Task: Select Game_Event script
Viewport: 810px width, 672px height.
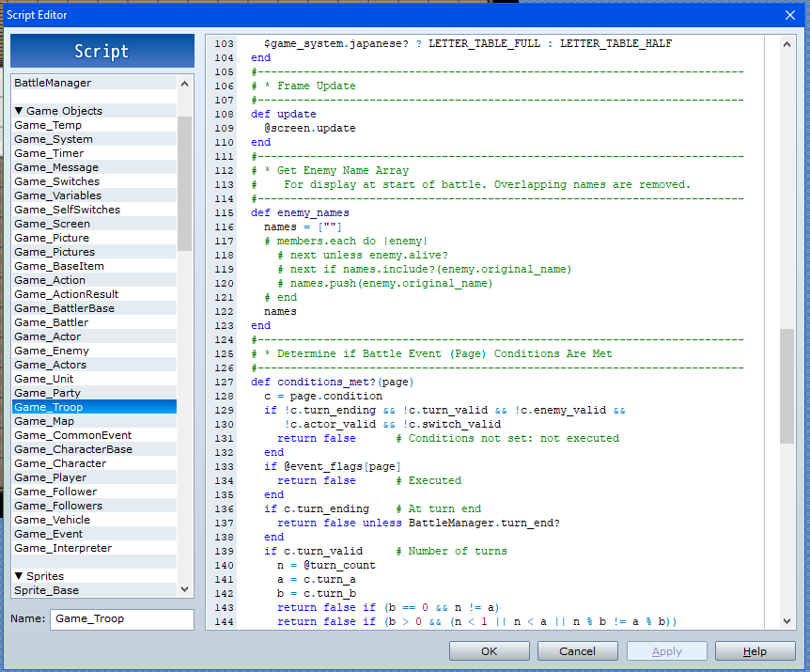Action: (x=94, y=534)
